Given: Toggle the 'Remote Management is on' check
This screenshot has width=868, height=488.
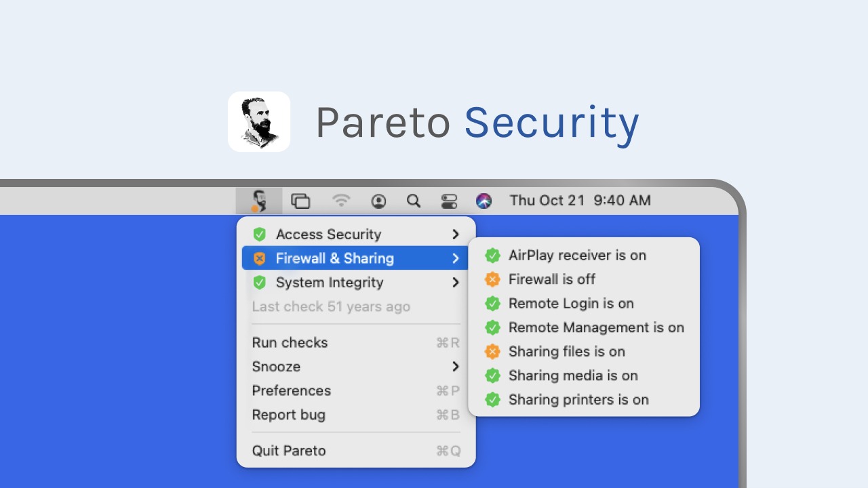Looking at the screenshot, I should pos(595,328).
